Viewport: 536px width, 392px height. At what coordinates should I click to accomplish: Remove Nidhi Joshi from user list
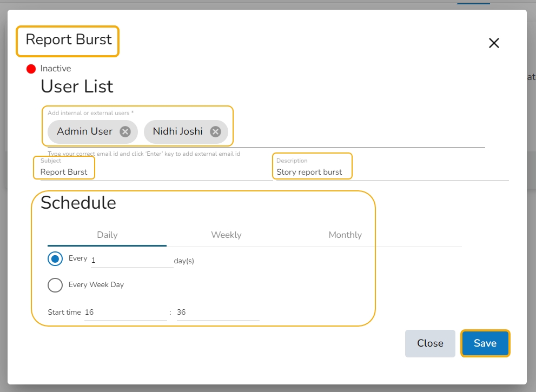[x=215, y=131]
